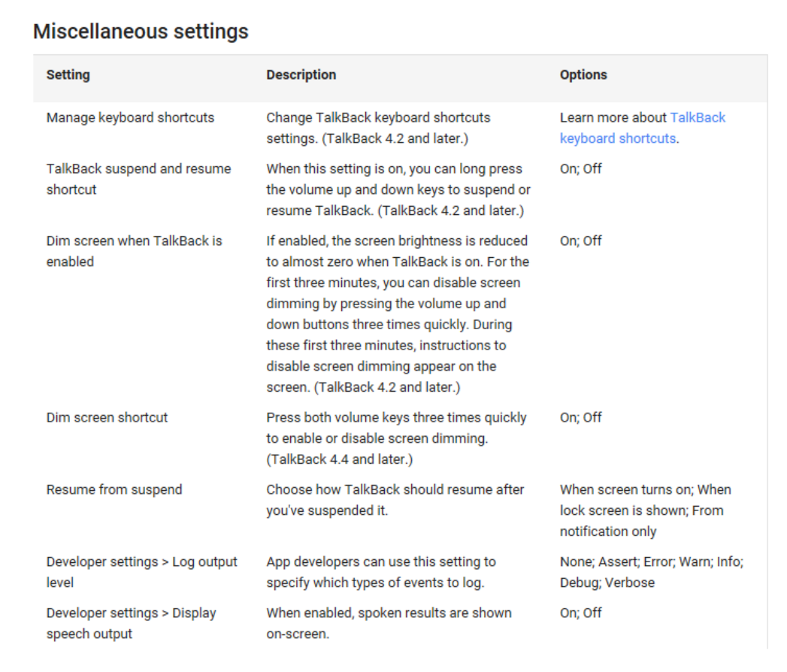Viewport: 787px width, 672px height.
Task: Click the Miscellaneous settings heading
Action: 141,31
